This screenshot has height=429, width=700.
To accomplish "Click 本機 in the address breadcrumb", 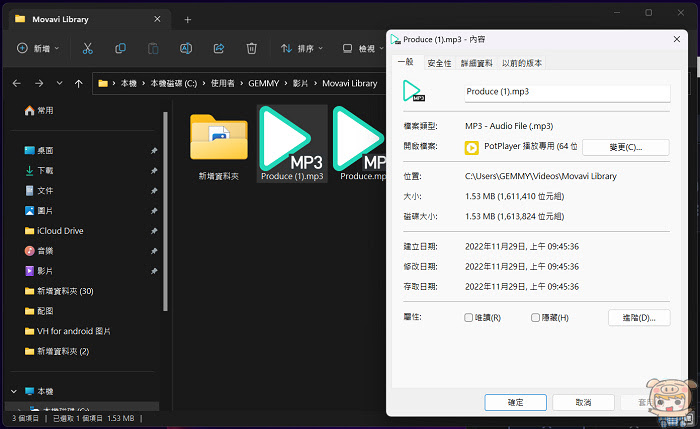I will 129,83.
